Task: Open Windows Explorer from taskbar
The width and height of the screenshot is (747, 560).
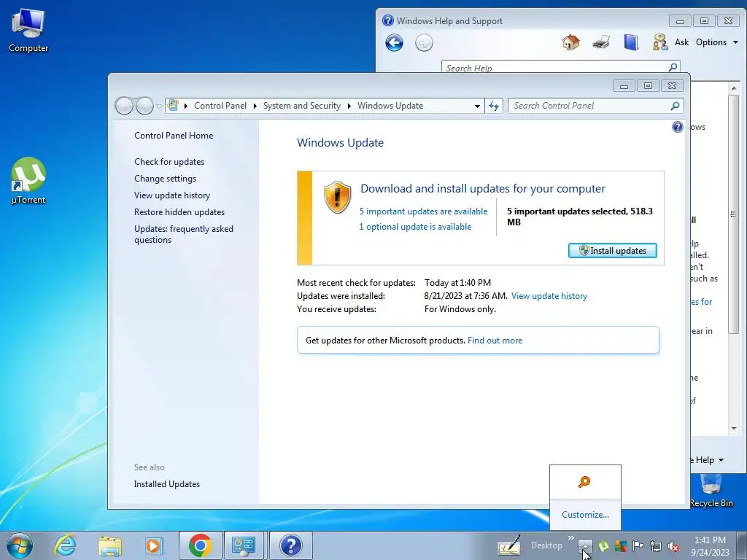Action: click(x=110, y=545)
